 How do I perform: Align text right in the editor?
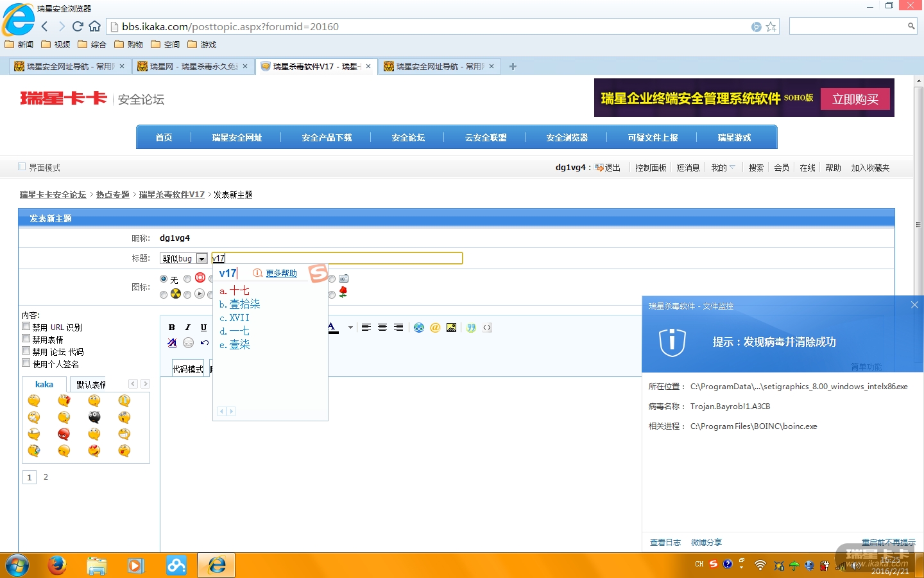(x=398, y=328)
